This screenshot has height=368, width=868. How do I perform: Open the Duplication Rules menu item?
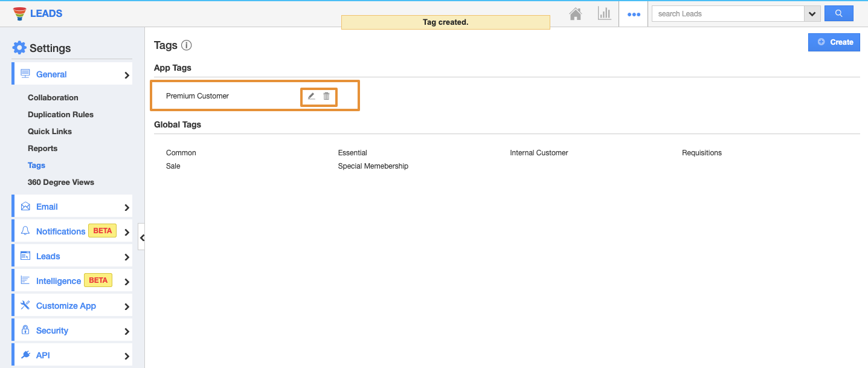[60, 114]
